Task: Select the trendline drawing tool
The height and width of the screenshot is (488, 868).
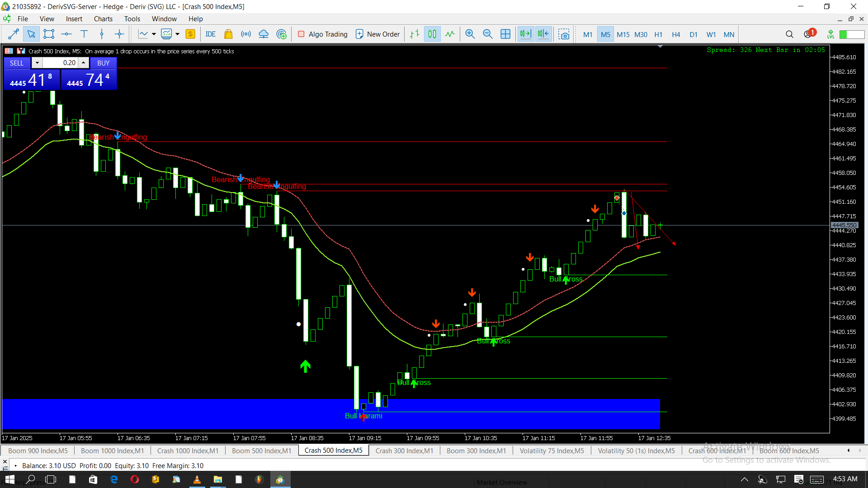Action: pos(14,34)
